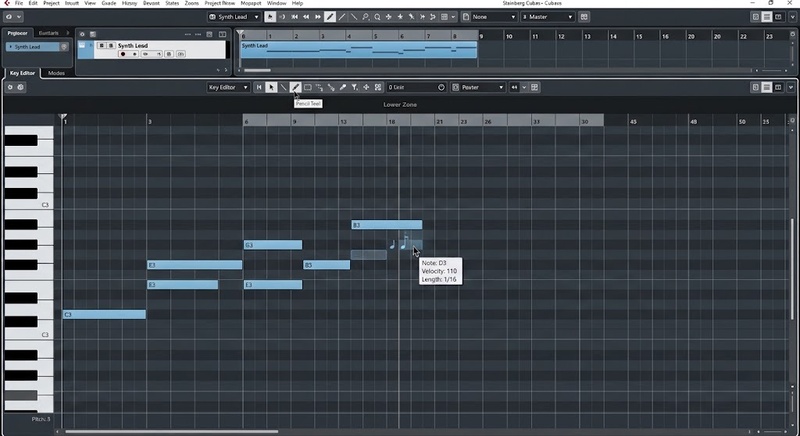This screenshot has width=800, height=436.
Task: Open the Key Editor selector dropdown
Action: (228, 87)
